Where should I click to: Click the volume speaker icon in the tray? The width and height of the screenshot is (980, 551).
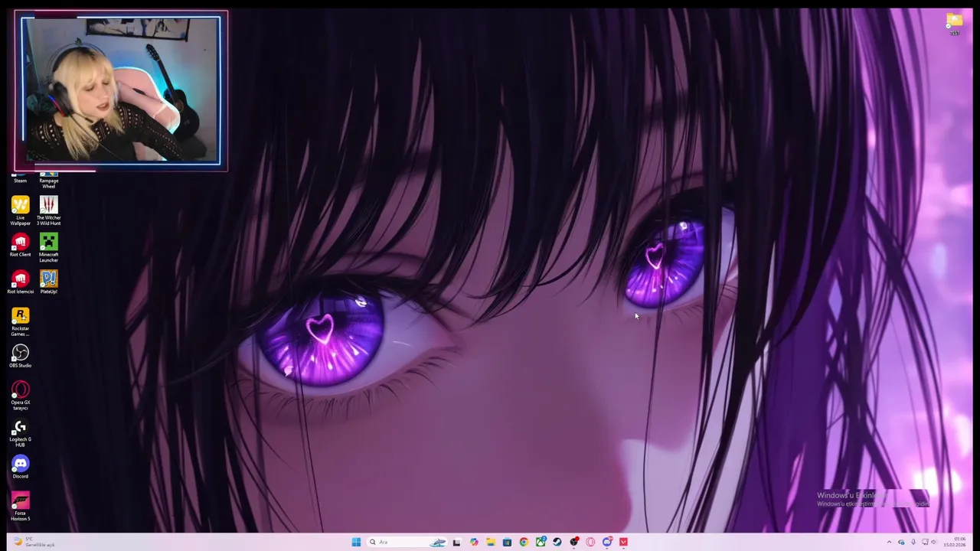(x=934, y=542)
